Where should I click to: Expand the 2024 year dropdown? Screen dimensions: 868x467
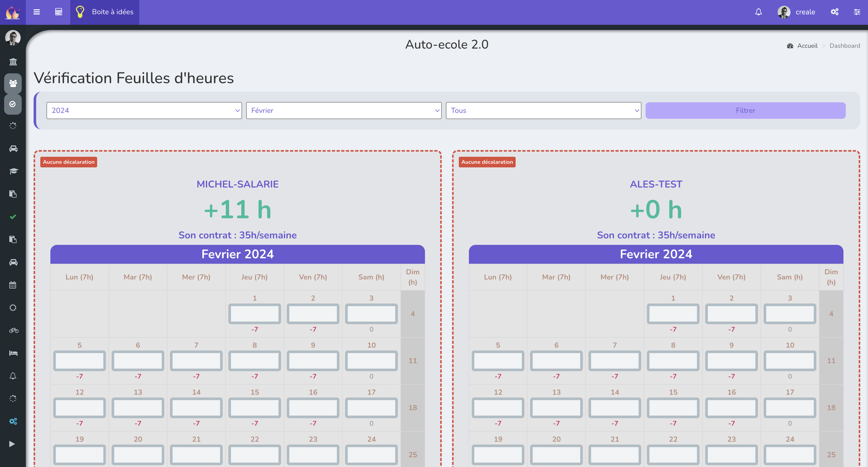[x=144, y=111]
